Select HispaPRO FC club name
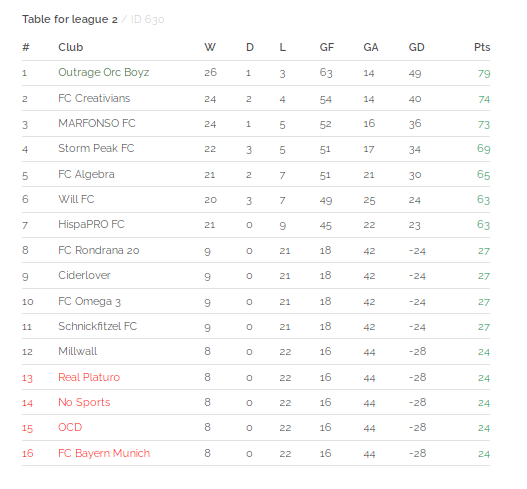The width and height of the screenshot is (527, 489). pyautogui.click(x=91, y=224)
